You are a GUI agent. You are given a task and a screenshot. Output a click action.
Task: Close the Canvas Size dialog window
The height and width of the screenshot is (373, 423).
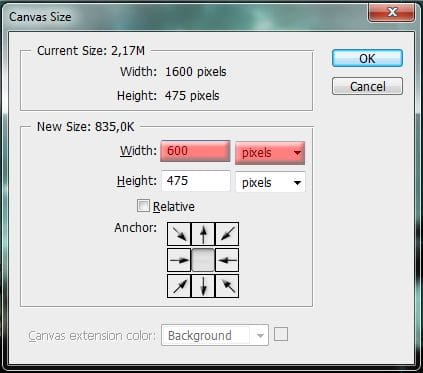tap(392, 12)
